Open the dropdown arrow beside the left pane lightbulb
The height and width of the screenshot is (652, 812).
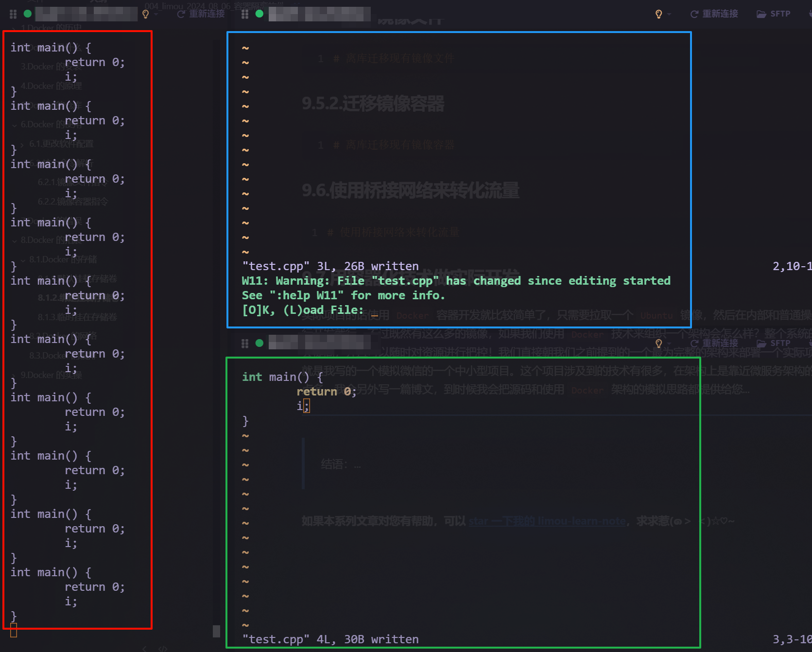(x=156, y=14)
